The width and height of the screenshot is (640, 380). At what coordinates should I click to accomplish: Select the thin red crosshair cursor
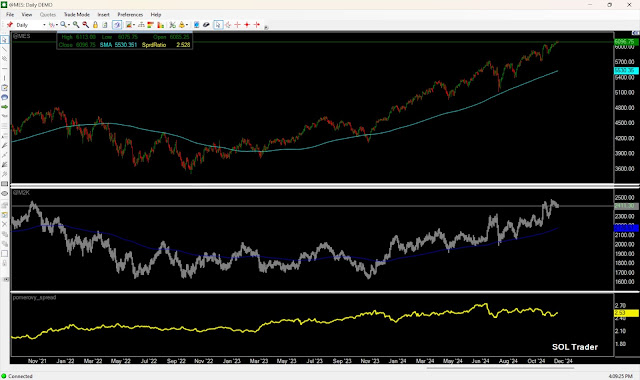pyautogui.click(x=238, y=25)
